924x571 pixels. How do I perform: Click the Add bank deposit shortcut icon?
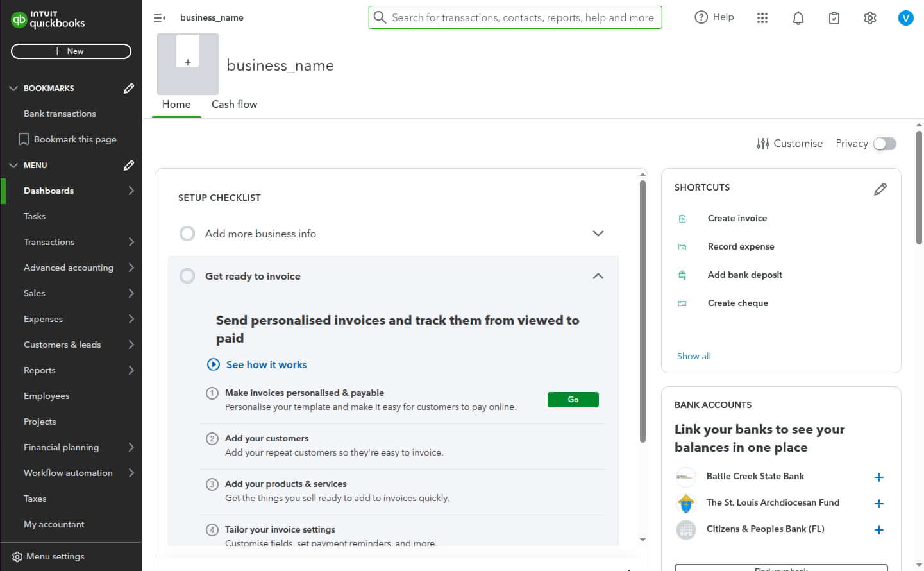(682, 275)
